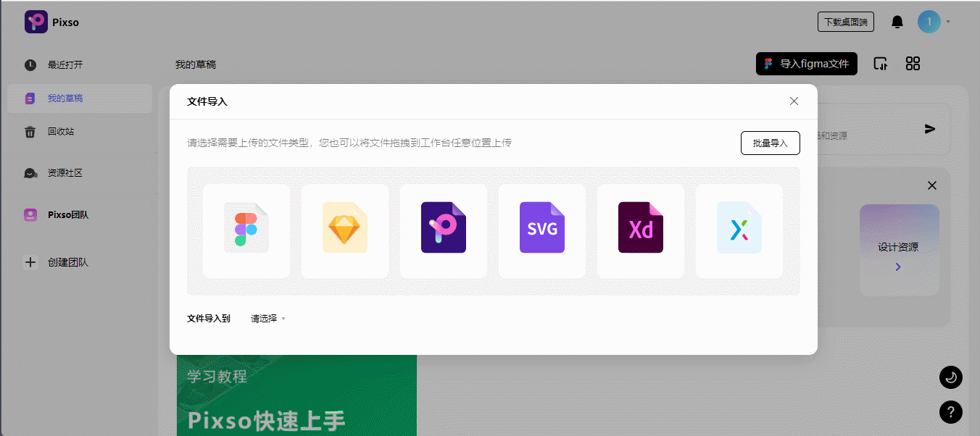Open Pixso团队 in sidebar

click(x=80, y=215)
